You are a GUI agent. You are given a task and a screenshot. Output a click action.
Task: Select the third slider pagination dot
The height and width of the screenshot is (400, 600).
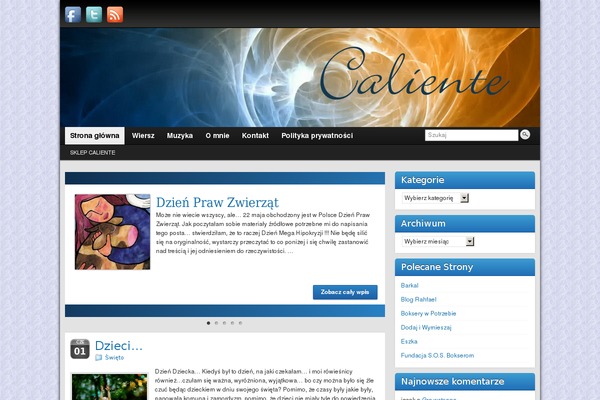[225, 323]
